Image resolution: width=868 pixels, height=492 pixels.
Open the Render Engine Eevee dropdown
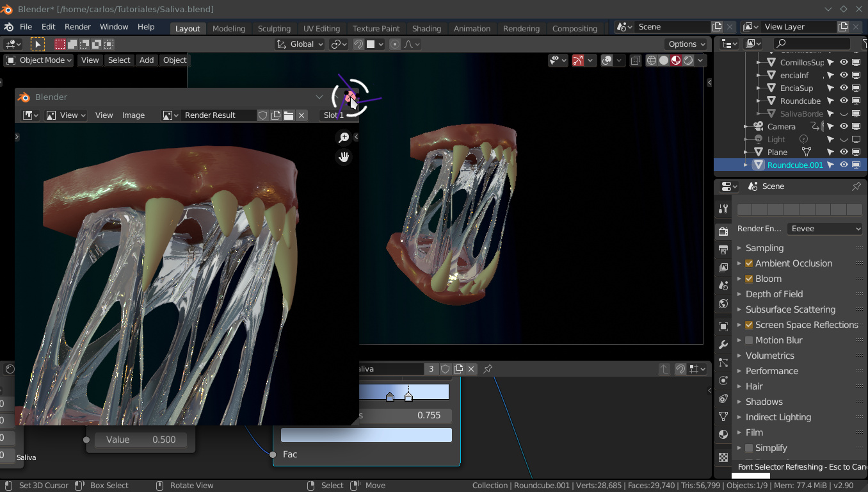click(824, 229)
